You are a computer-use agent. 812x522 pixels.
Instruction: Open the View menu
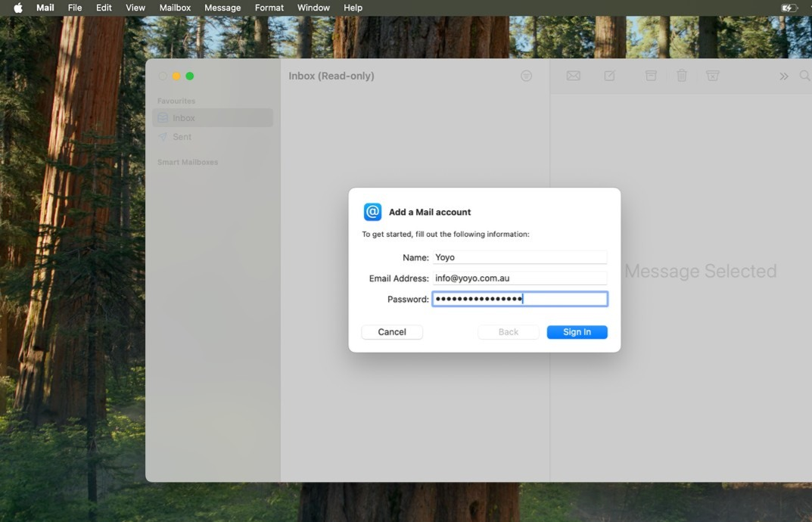135,8
